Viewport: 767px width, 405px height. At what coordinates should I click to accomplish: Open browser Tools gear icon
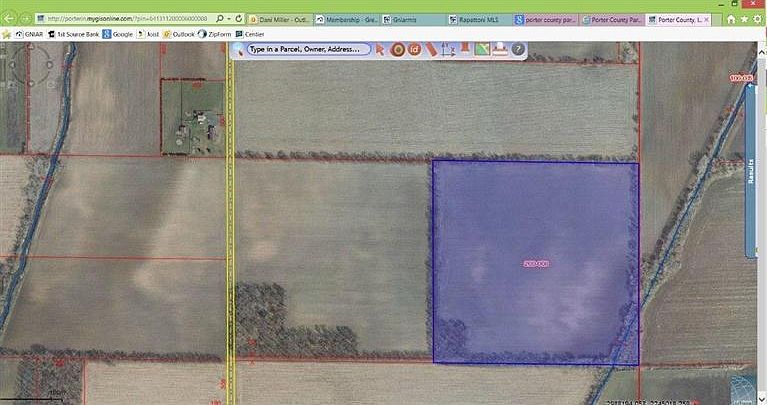[758, 19]
